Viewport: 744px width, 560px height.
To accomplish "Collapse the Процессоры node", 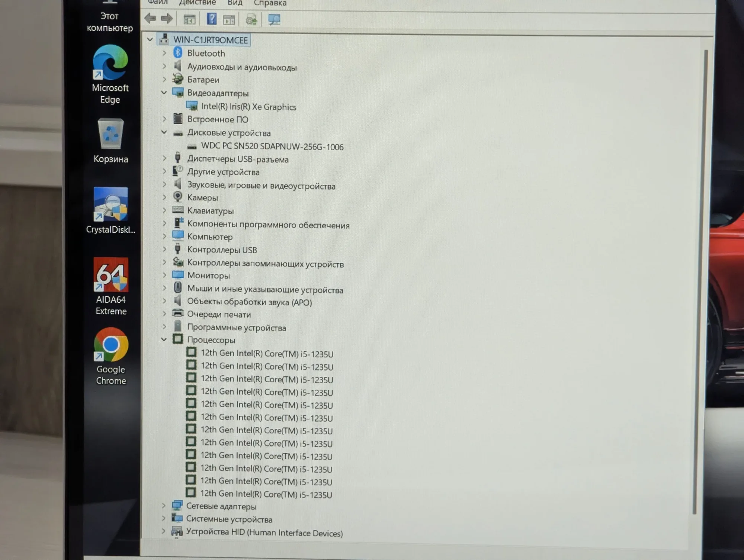I will point(164,339).
